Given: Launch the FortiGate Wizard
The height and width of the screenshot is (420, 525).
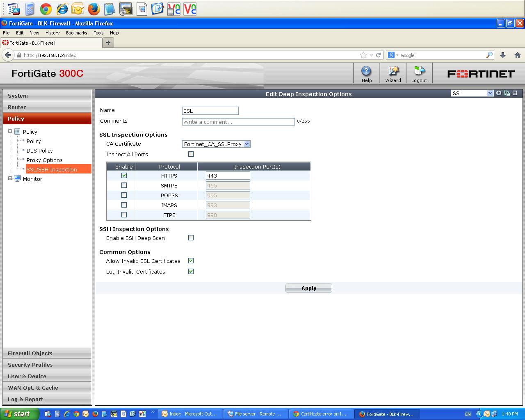Looking at the screenshot, I should [393, 73].
